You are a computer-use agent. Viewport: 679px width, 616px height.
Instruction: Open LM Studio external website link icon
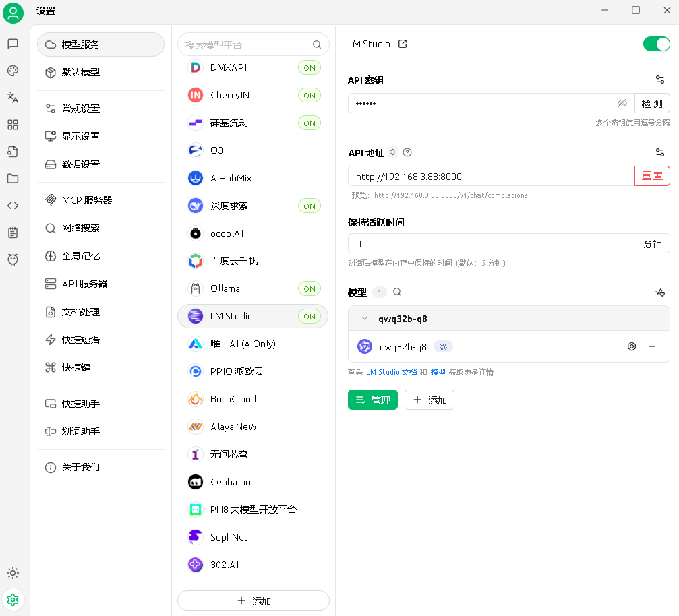pos(403,44)
